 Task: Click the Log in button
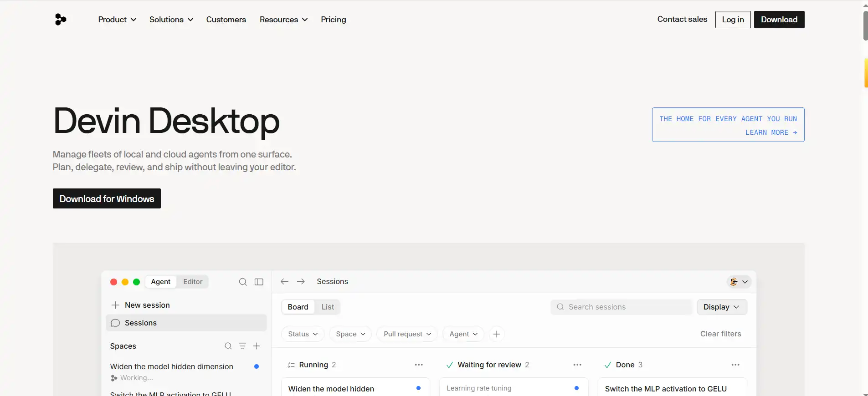tap(733, 20)
